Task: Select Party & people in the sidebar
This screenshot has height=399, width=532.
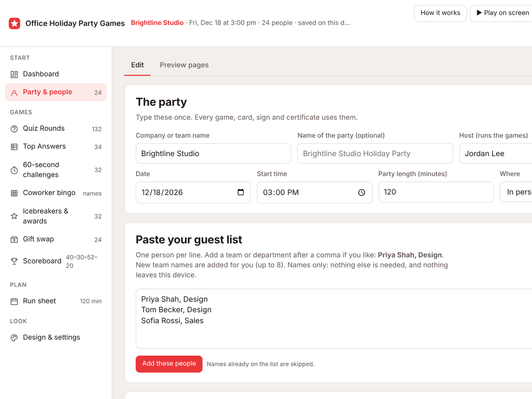Action: tap(56, 92)
